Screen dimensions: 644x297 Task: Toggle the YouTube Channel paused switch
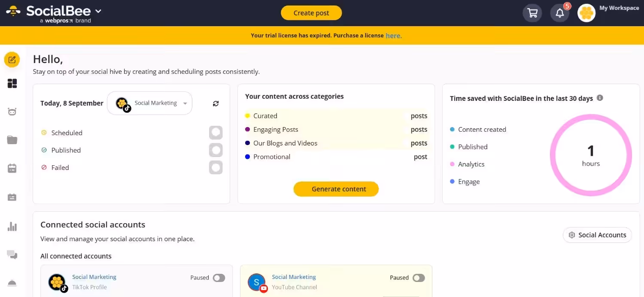pyautogui.click(x=419, y=278)
